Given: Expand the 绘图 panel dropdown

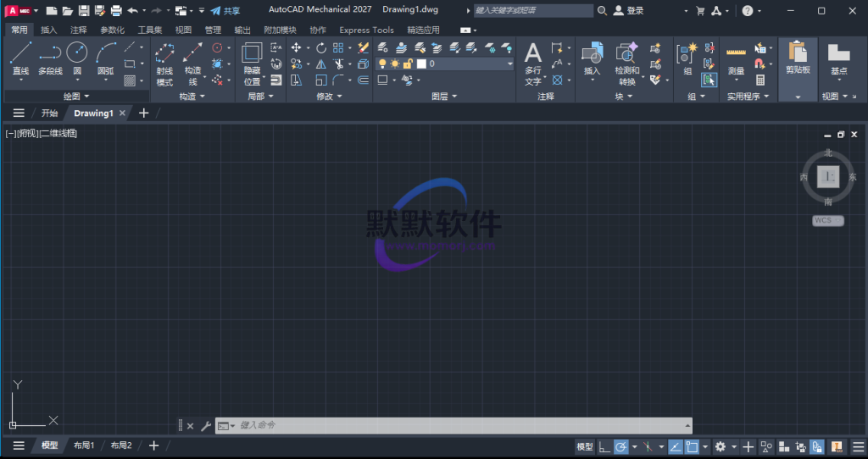Looking at the screenshot, I should click(86, 97).
